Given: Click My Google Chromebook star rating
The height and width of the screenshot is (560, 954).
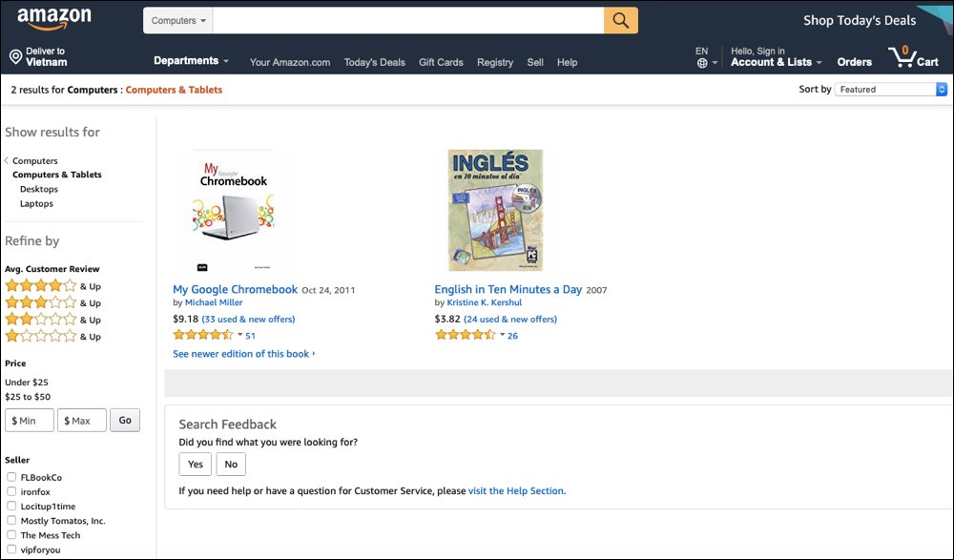Looking at the screenshot, I should coord(203,336).
